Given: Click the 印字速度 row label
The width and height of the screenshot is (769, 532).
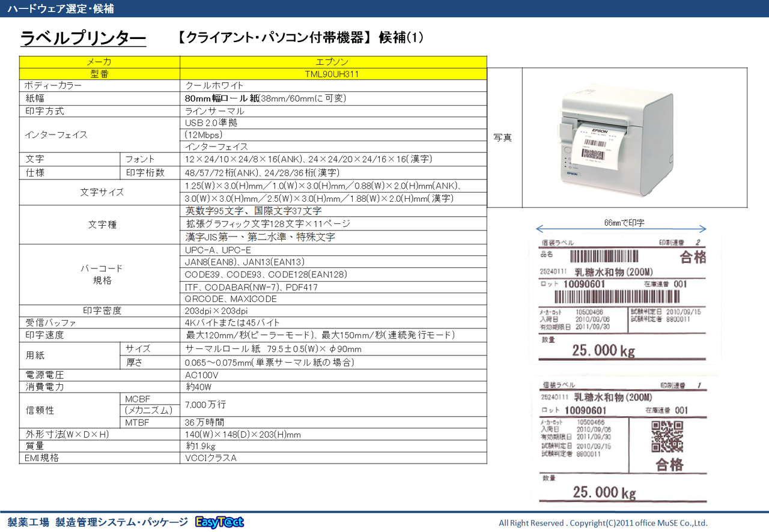Looking at the screenshot, I should [x=44, y=335].
